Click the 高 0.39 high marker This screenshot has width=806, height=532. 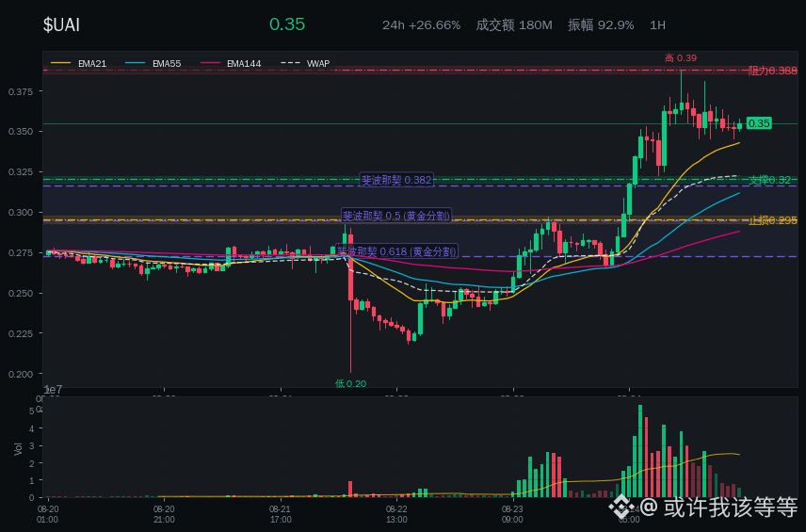point(681,58)
